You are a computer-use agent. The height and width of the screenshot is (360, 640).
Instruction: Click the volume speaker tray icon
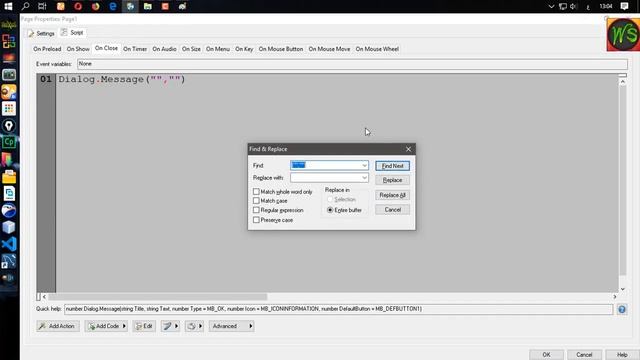573,6
